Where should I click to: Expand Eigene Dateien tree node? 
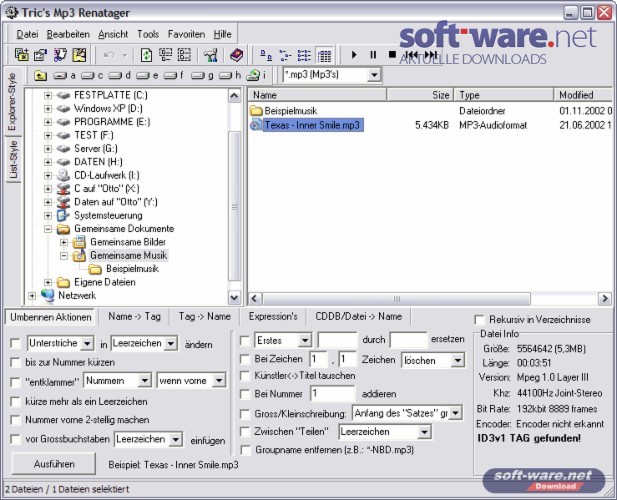[x=48, y=282]
